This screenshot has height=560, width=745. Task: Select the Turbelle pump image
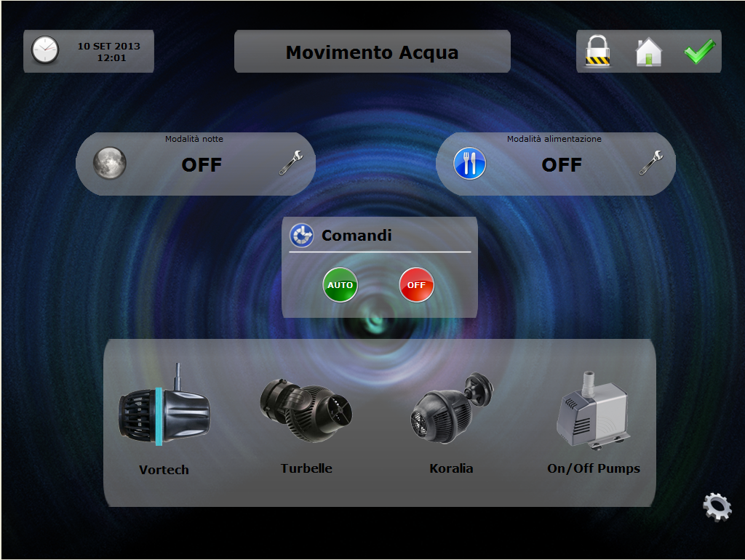click(306, 409)
